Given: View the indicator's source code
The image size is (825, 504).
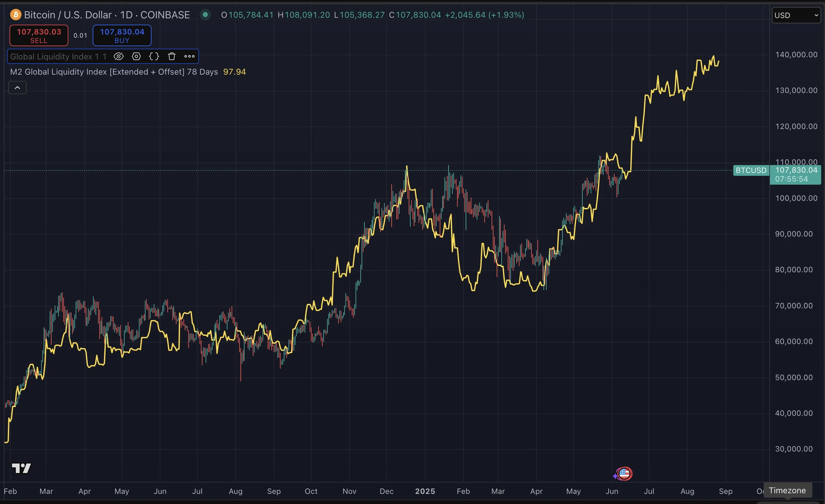Looking at the screenshot, I should tap(154, 56).
